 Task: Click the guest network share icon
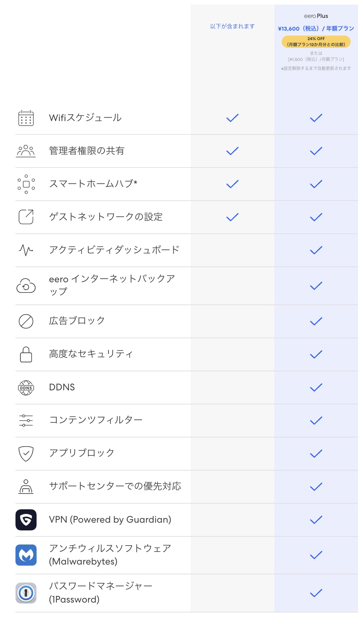(x=26, y=217)
